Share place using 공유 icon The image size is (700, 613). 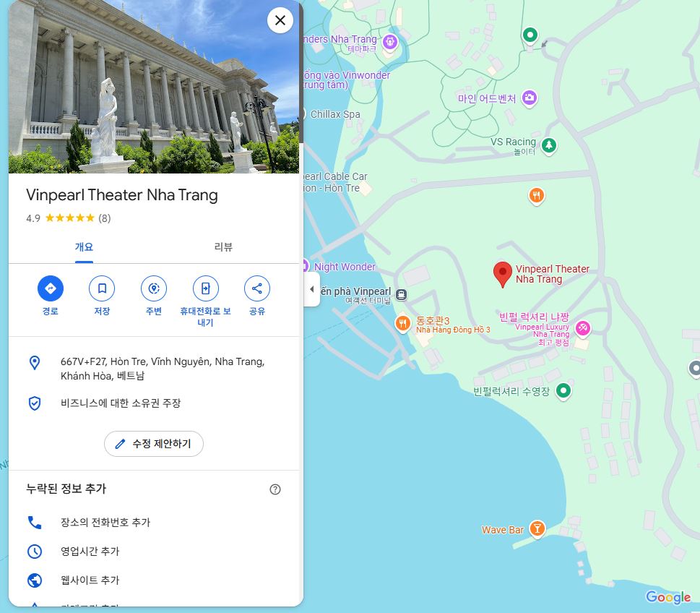tap(257, 288)
